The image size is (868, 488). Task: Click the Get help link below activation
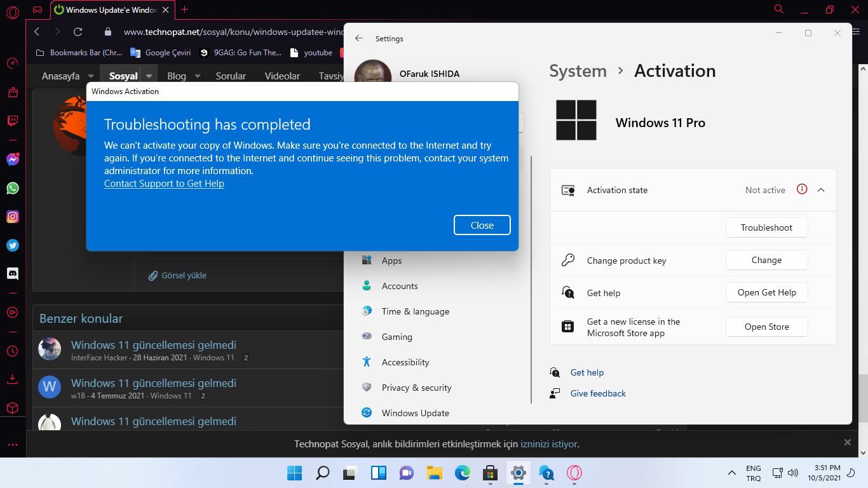click(587, 372)
